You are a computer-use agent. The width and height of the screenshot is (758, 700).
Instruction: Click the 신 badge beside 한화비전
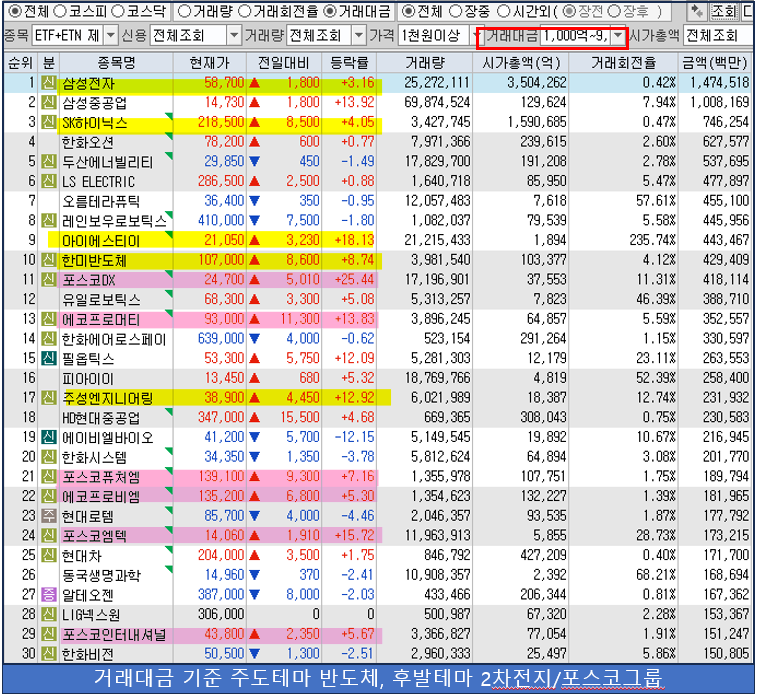click(48, 654)
